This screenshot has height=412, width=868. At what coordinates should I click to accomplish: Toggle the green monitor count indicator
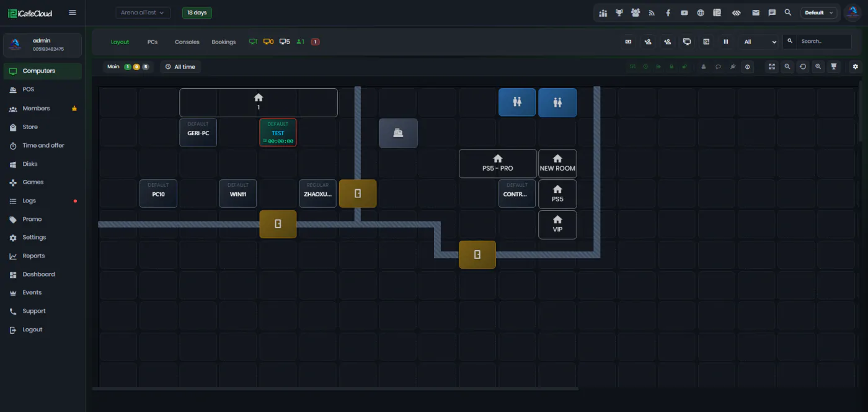coord(253,42)
